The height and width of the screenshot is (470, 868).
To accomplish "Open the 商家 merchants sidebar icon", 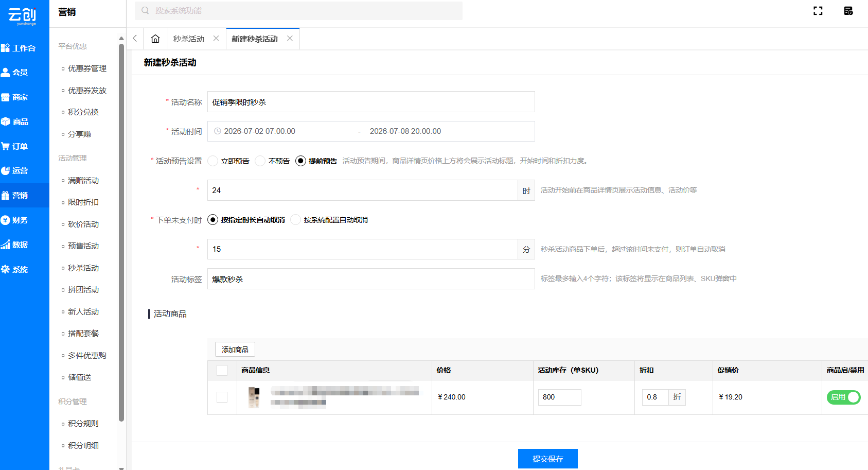I will [5, 97].
